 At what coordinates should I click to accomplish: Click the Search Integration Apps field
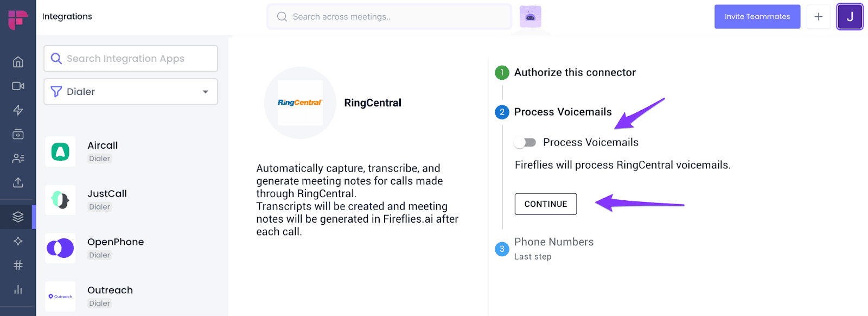pyautogui.click(x=131, y=59)
